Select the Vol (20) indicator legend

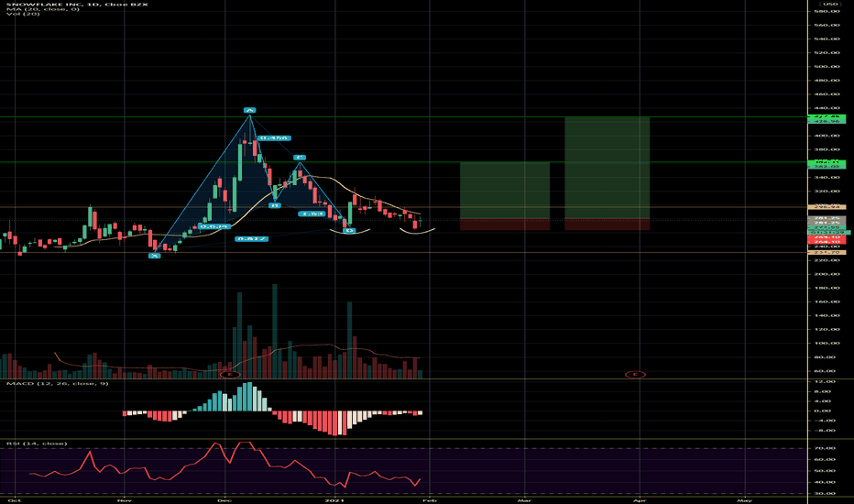23,14
